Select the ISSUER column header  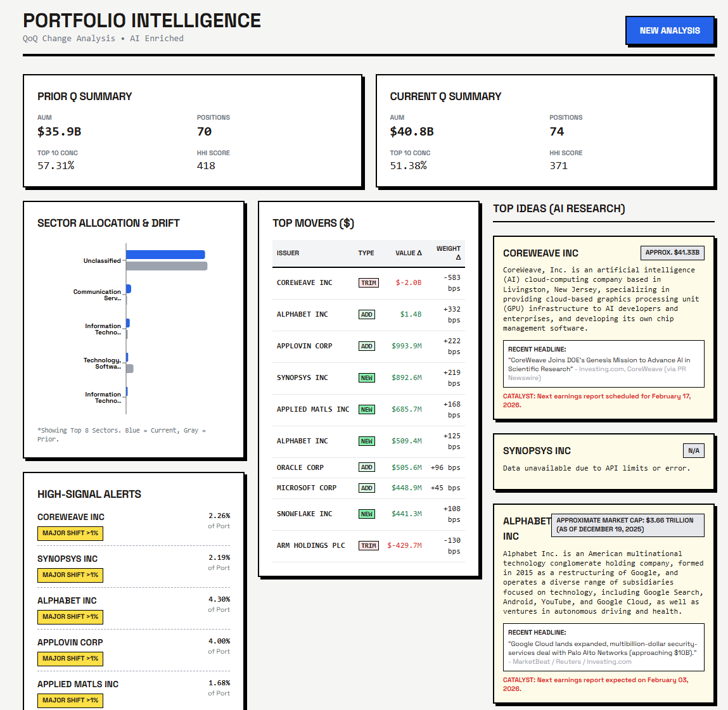pyautogui.click(x=288, y=253)
